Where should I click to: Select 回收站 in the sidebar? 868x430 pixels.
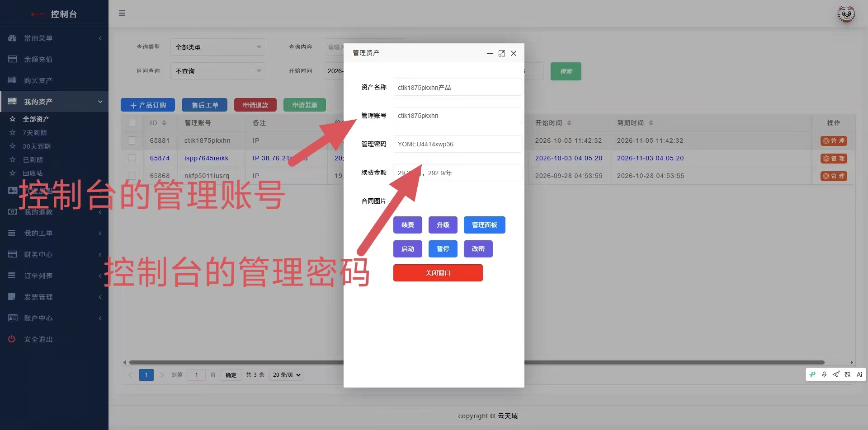click(33, 173)
